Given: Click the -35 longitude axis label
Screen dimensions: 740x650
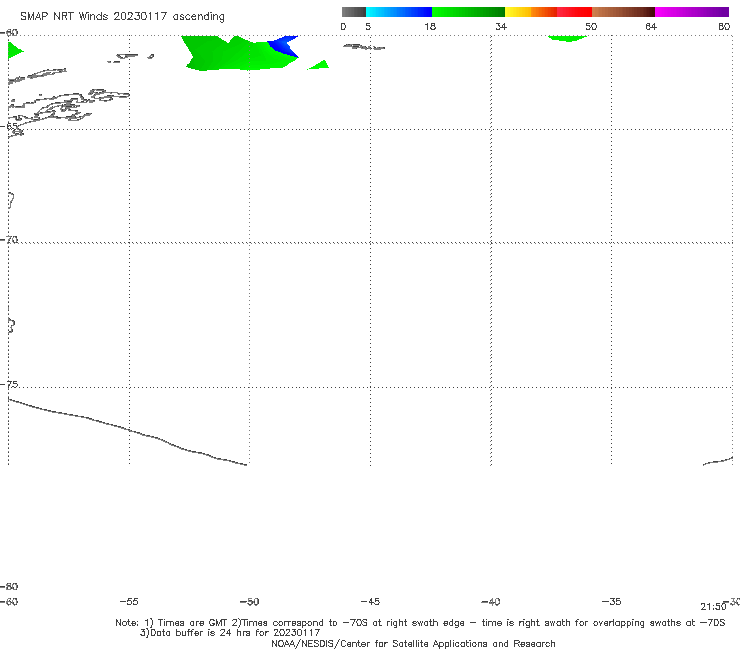Looking at the screenshot, I should (x=612, y=602).
